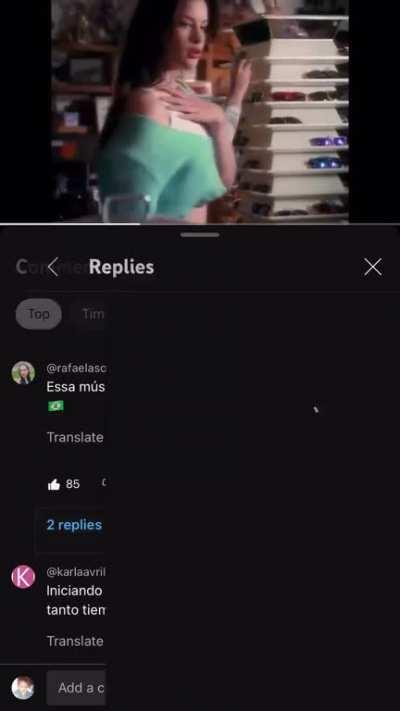The image size is (400, 711).
Task: Seek using the video progress bar
Action: tap(200, 224)
